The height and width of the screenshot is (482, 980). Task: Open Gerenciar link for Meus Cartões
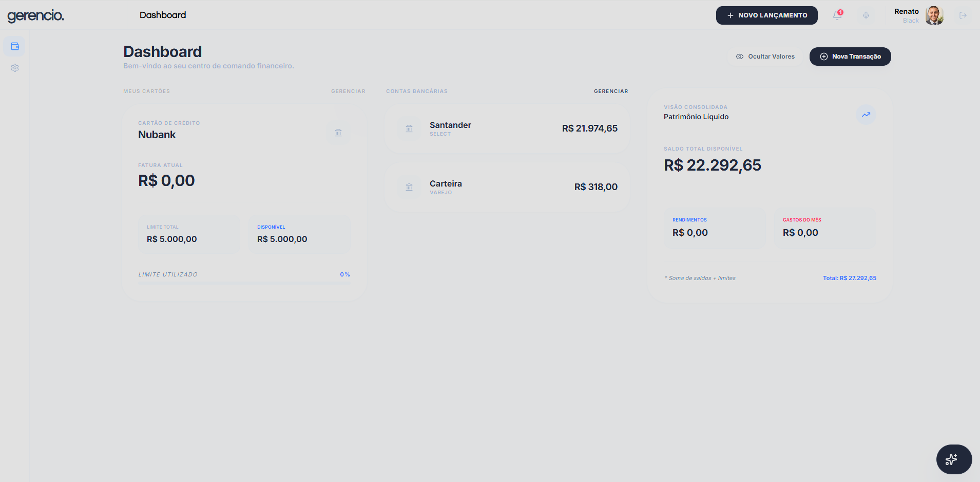348,91
